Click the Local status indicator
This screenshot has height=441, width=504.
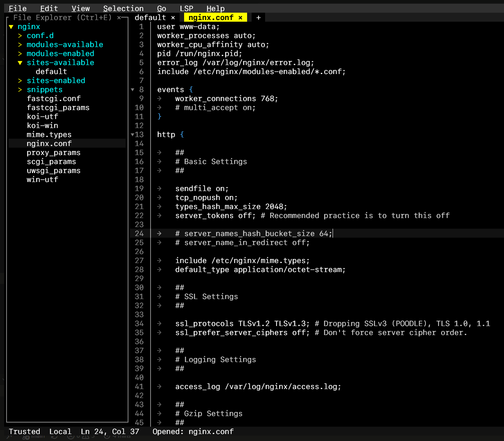click(60, 432)
